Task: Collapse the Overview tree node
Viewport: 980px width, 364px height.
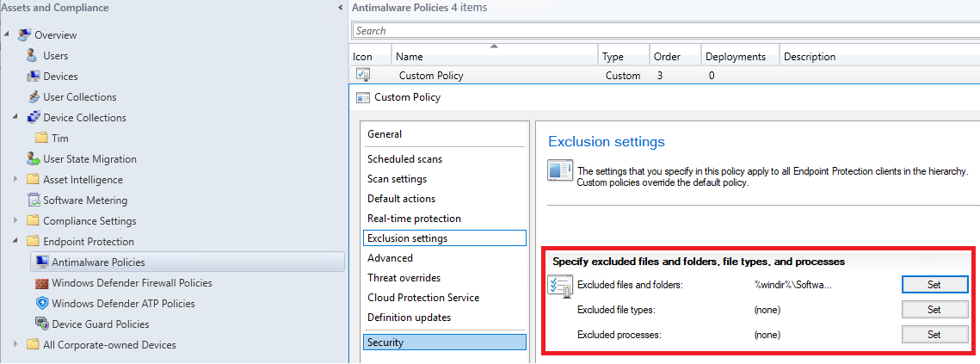Action: 7,35
